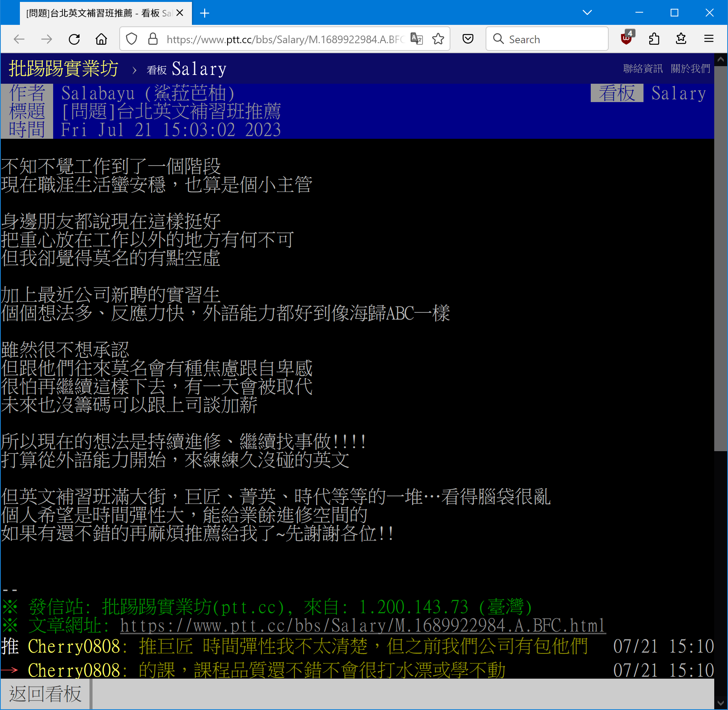
Task: Open the tracking protection shield icon
Action: [x=132, y=39]
